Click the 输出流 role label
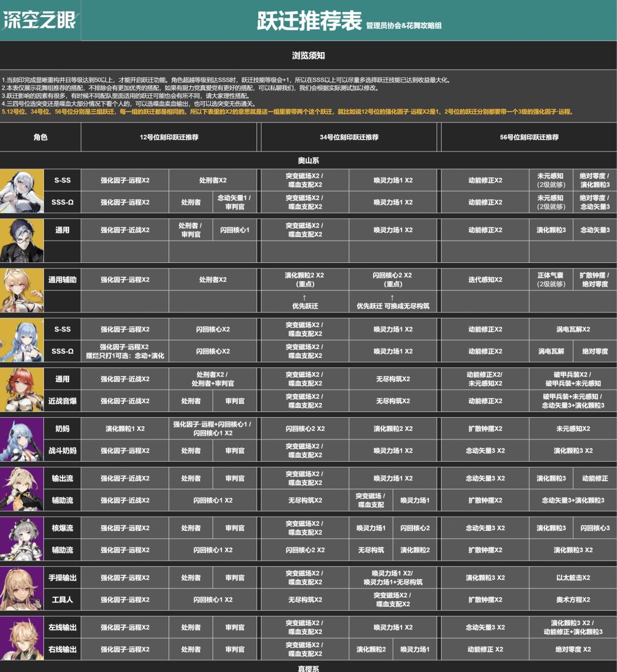This screenshot has height=672, width=617. tap(62, 478)
